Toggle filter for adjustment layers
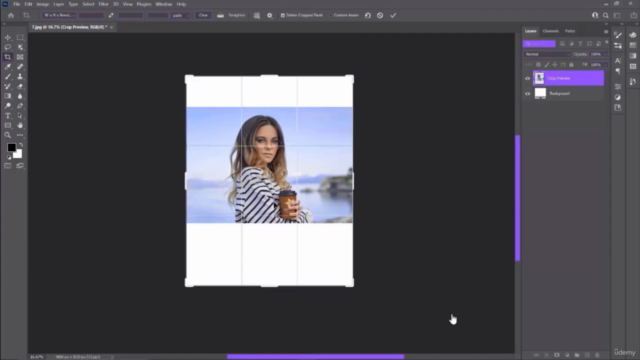Viewport: 640px width, 360px height. tap(571, 44)
